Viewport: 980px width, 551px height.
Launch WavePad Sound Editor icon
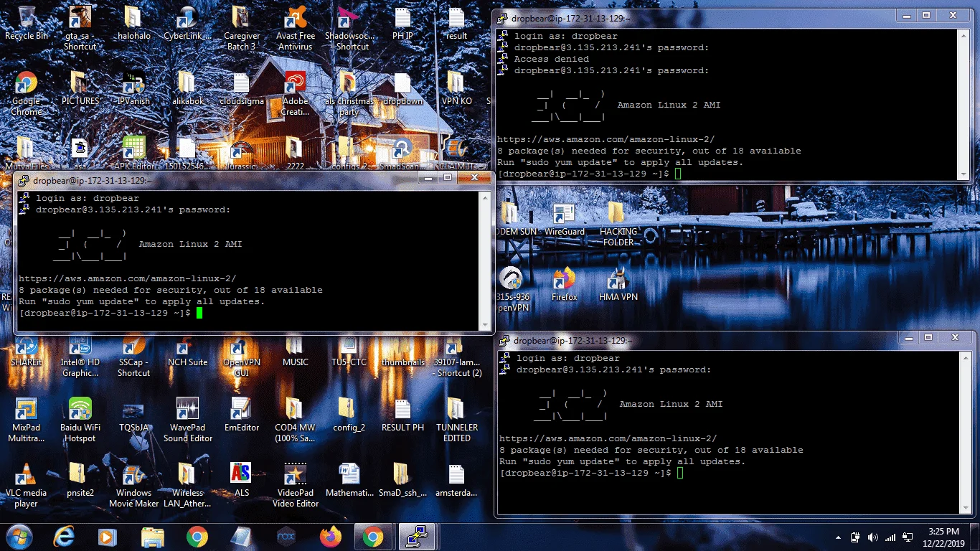click(187, 420)
